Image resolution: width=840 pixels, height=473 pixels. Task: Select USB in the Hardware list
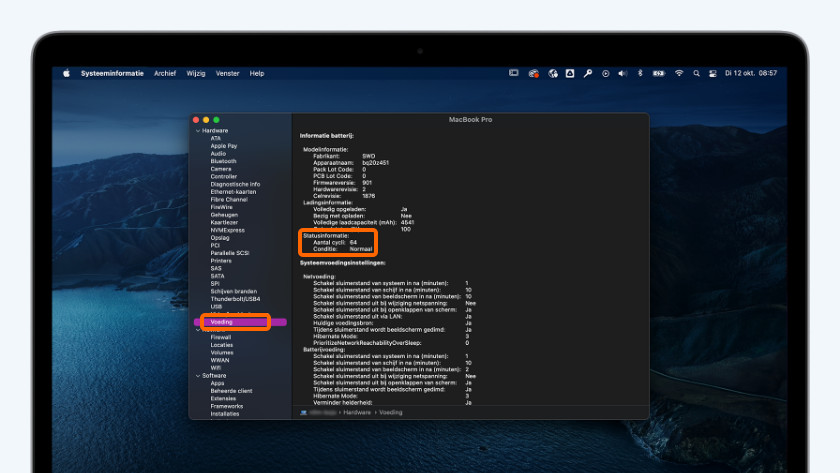pyautogui.click(x=216, y=307)
